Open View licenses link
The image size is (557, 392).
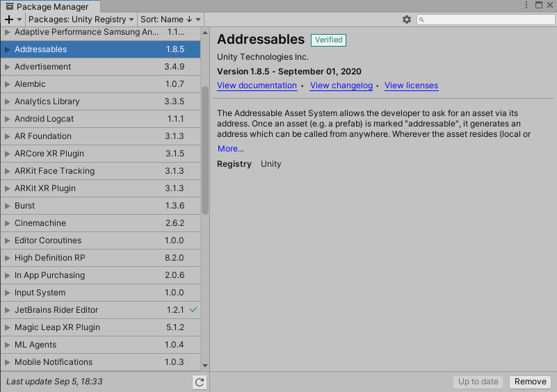412,85
